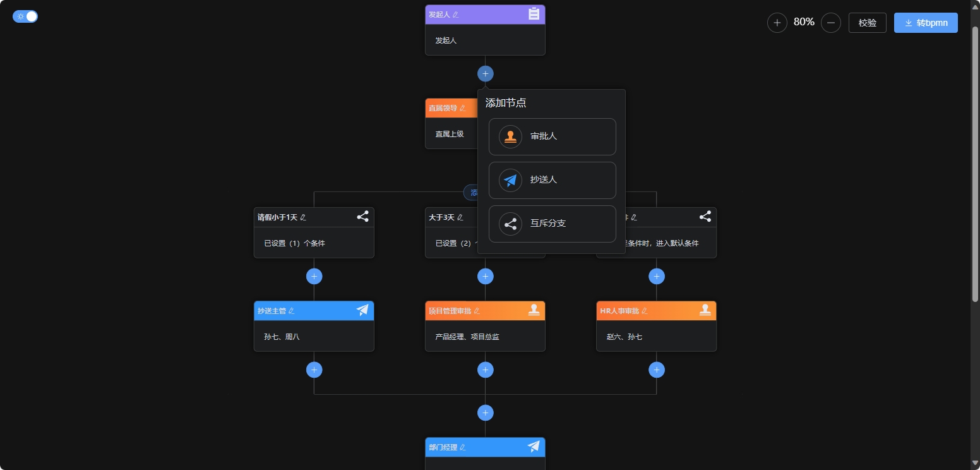The image size is (980, 470).
Task: Select 抄送人 in add node menu
Action: [x=552, y=180]
